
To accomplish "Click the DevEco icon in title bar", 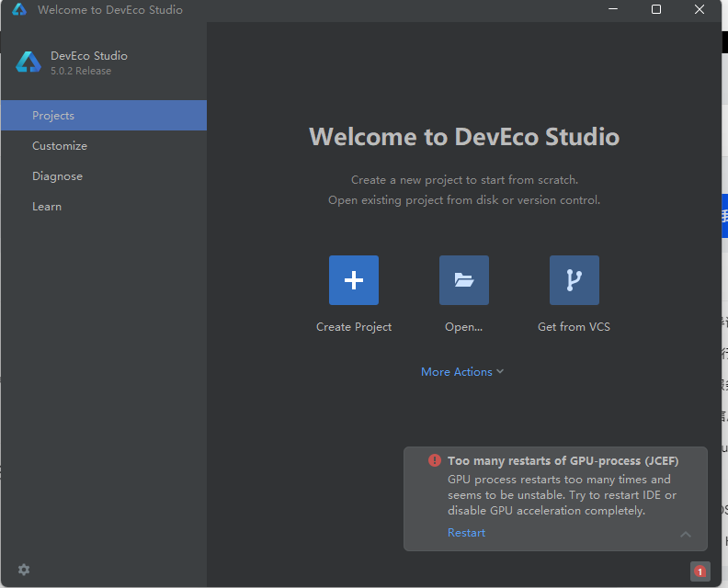I will point(19,9).
